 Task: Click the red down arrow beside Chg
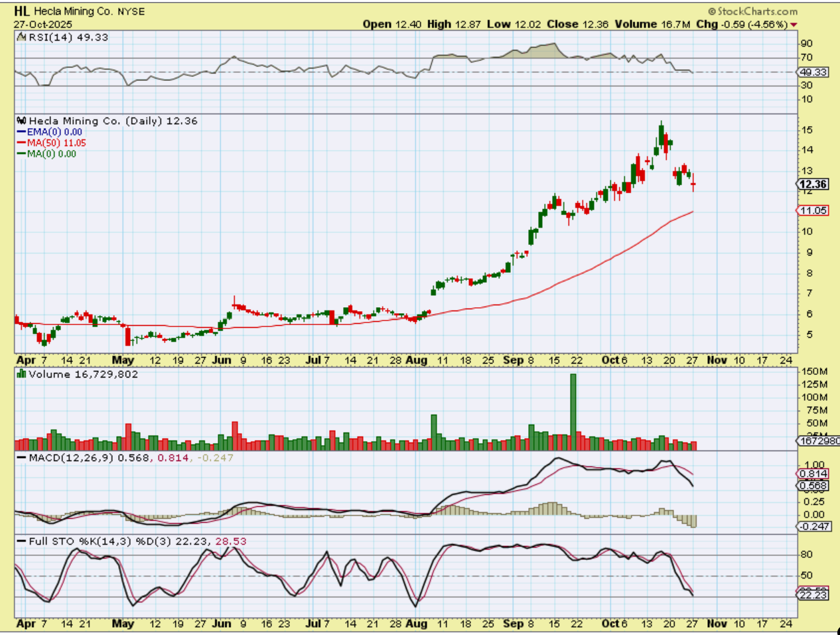click(x=794, y=25)
